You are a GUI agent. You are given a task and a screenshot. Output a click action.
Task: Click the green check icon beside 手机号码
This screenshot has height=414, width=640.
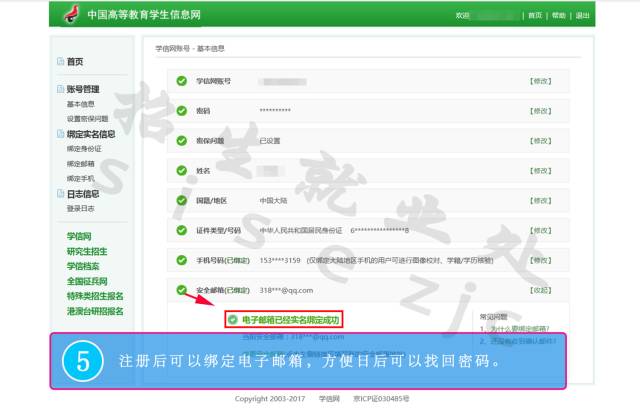click(x=181, y=260)
